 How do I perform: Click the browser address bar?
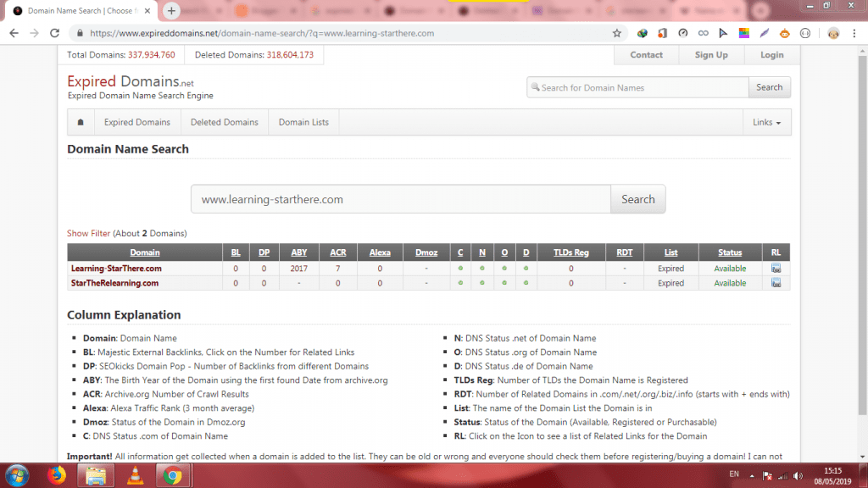[x=347, y=33]
